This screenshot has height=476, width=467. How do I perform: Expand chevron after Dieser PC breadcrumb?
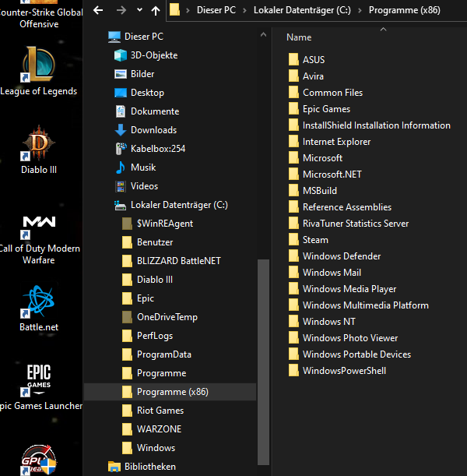pyautogui.click(x=244, y=11)
